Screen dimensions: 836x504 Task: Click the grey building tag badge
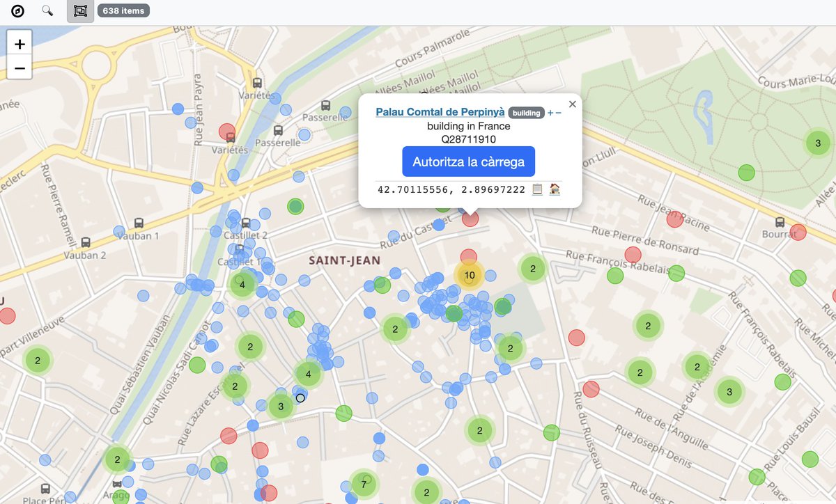[x=527, y=113]
